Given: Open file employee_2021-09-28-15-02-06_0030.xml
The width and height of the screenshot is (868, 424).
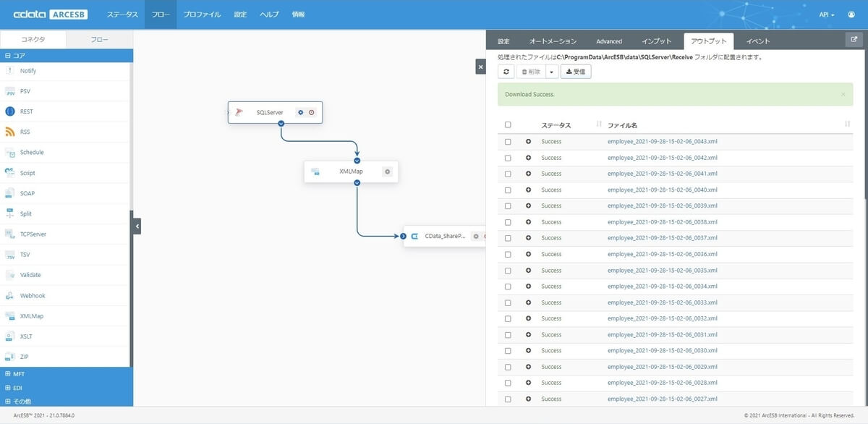Looking at the screenshot, I should tap(663, 351).
